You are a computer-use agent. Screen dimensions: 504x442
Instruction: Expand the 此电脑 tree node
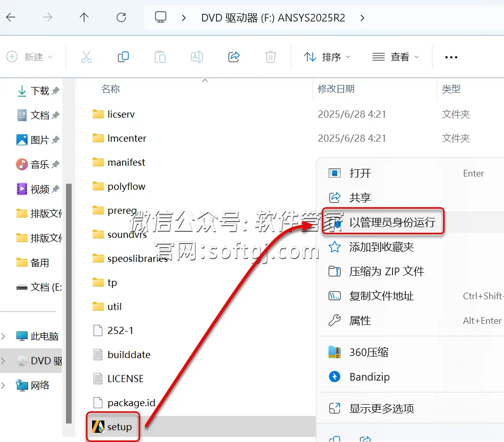click(3, 336)
